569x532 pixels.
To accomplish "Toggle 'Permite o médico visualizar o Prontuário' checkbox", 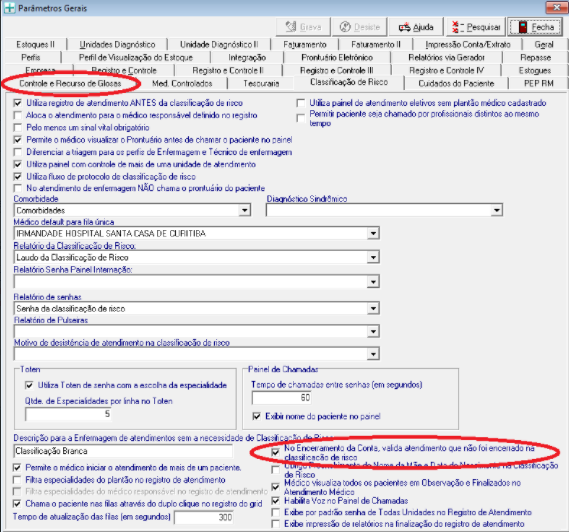I will (17, 140).
